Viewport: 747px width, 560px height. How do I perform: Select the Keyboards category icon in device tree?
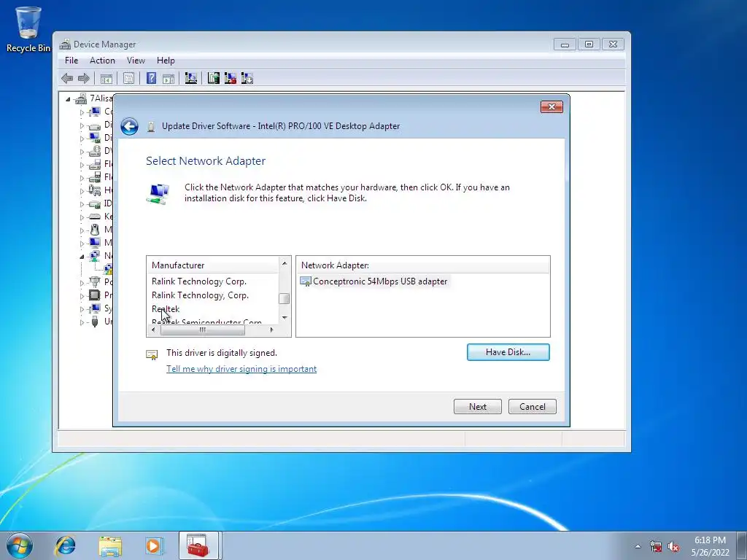pyautogui.click(x=95, y=217)
